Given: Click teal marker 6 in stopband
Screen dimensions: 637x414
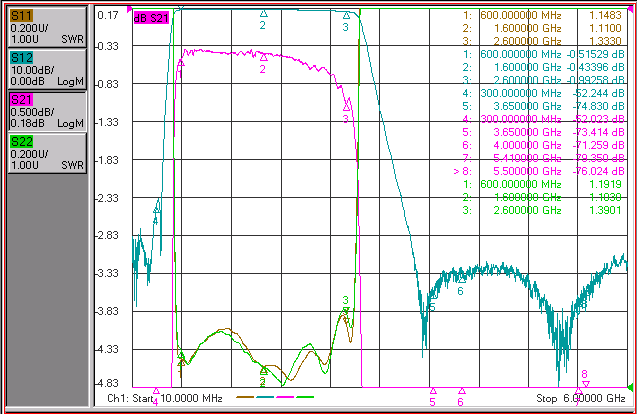Looking at the screenshot, I should 462,280.
